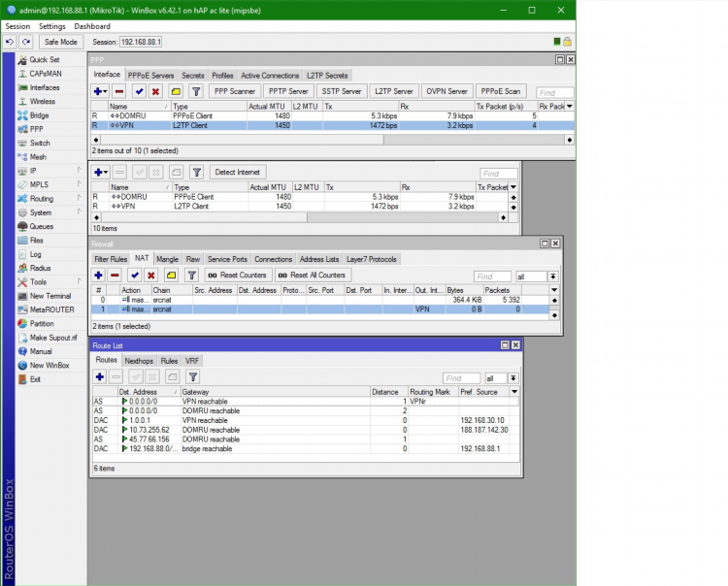The width and height of the screenshot is (728, 586).
Task: Switch to Filter Rules tab
Action: (x=111, y=259)
